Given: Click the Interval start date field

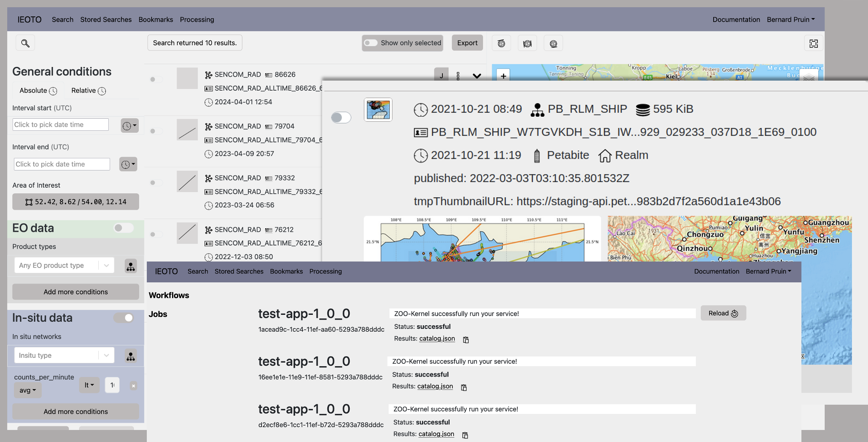Looking at the screenshot, I should pyautogui.click(x=61, y=124).
